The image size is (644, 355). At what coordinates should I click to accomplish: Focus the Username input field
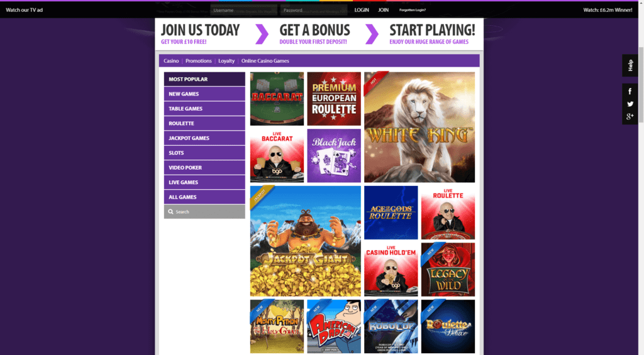click(244, 10)
